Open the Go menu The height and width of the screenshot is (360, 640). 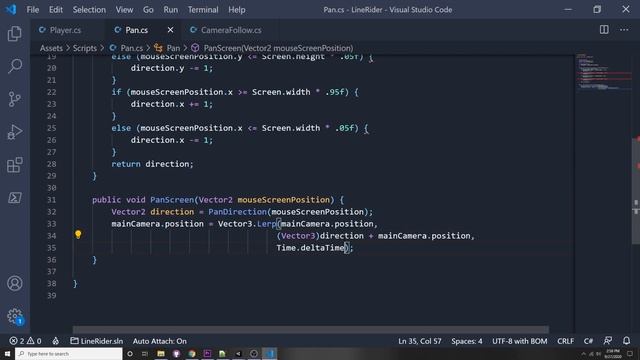(148, 9)
